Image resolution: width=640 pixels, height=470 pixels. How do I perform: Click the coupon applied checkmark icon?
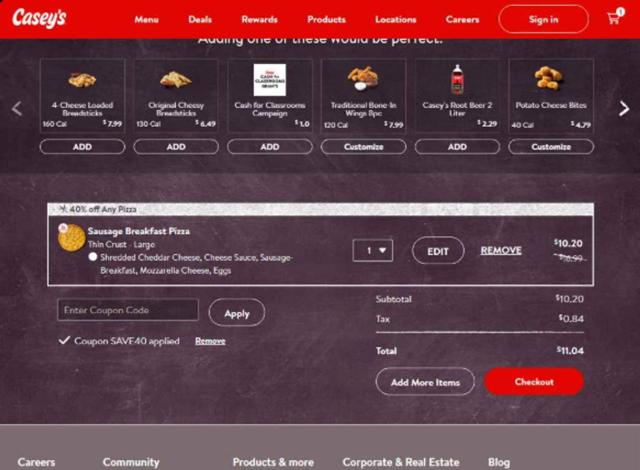(x=64, y=340)
